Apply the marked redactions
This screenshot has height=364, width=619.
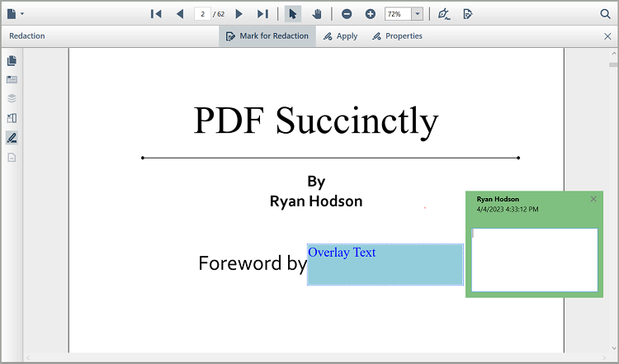pyautogui.click(x=340, y=36)
